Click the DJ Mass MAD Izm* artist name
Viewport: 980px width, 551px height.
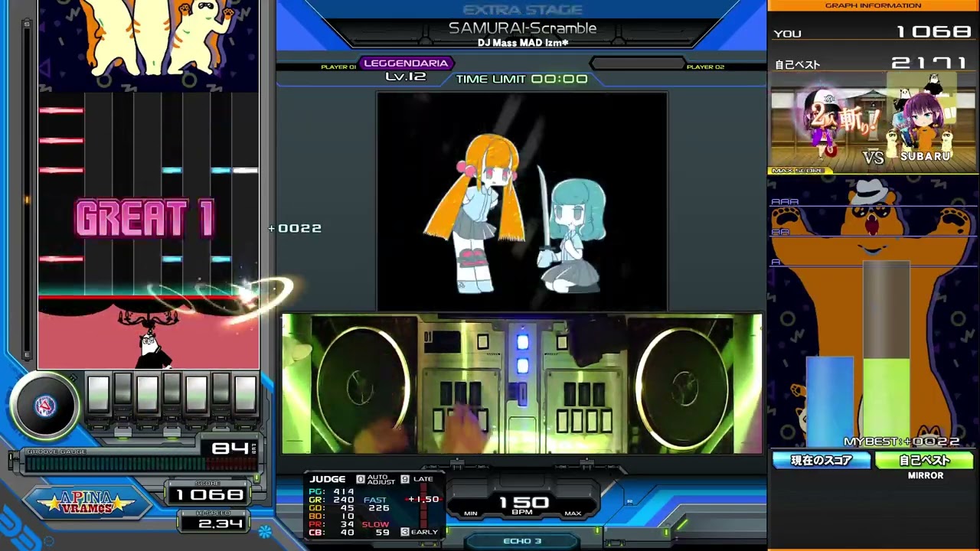tap(522, 42)
